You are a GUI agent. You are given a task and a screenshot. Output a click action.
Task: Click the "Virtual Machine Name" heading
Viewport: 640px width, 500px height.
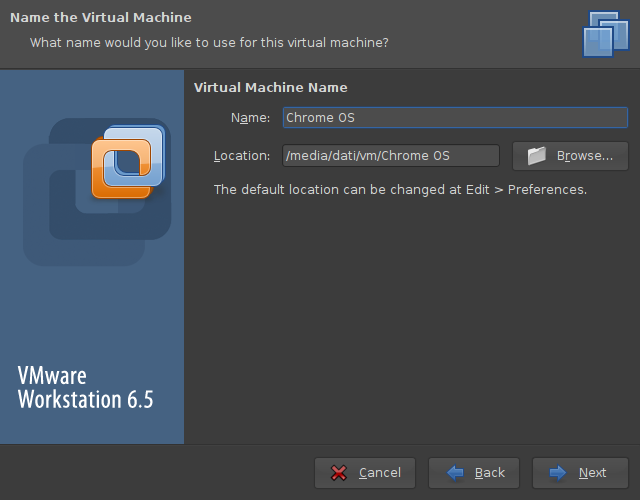271,87
